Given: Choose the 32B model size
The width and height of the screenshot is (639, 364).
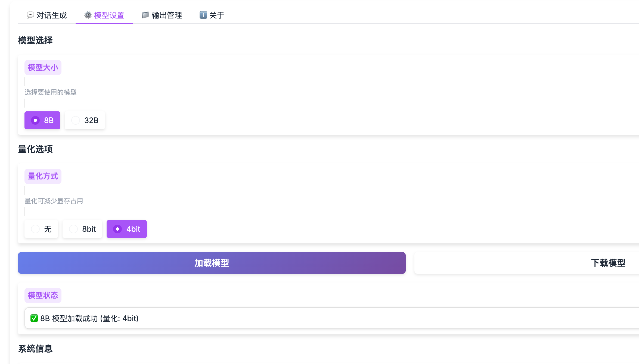Looking at the screenshot, I should click(x=85, y=120).
